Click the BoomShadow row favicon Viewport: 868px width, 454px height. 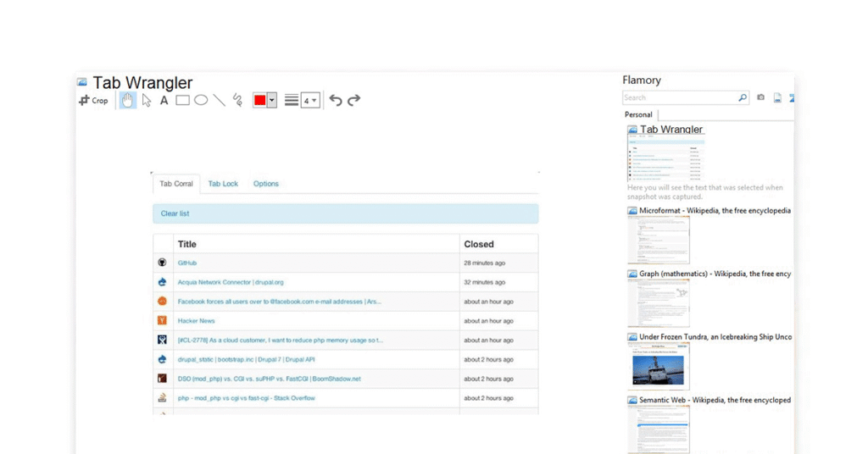coord(162,379)
